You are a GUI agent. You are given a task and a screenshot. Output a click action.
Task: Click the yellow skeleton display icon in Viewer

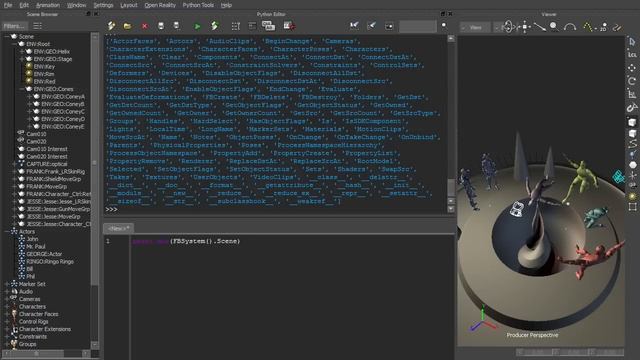tap(587, 27)
